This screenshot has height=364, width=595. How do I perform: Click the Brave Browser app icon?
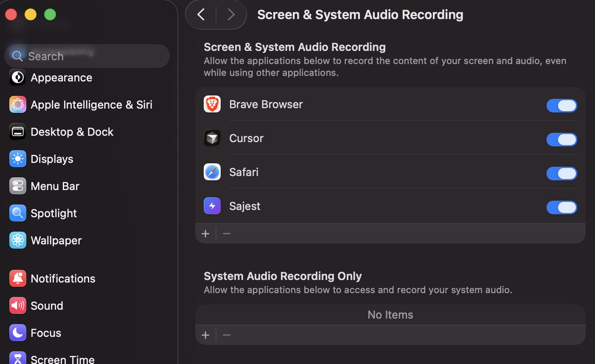point(212,104)
